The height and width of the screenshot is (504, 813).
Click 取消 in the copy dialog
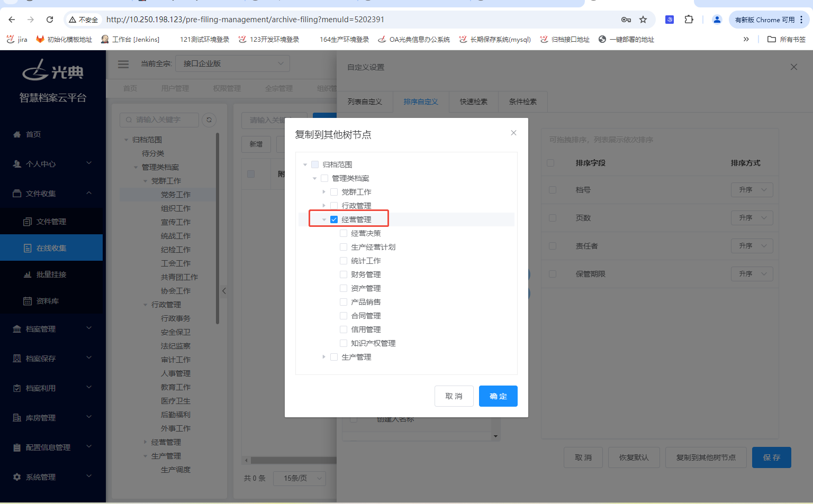pos(454,396)
